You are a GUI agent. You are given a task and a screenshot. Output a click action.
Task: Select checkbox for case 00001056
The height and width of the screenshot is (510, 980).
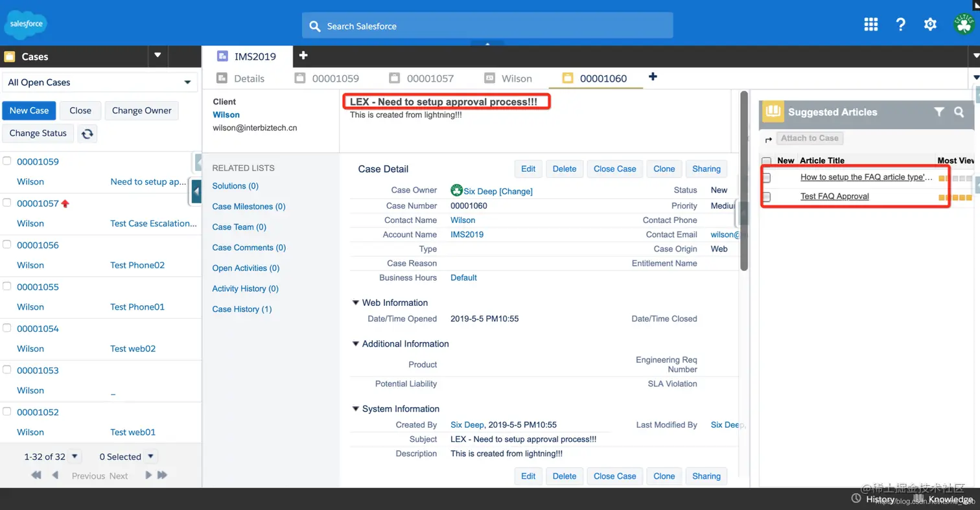[7, 244]
